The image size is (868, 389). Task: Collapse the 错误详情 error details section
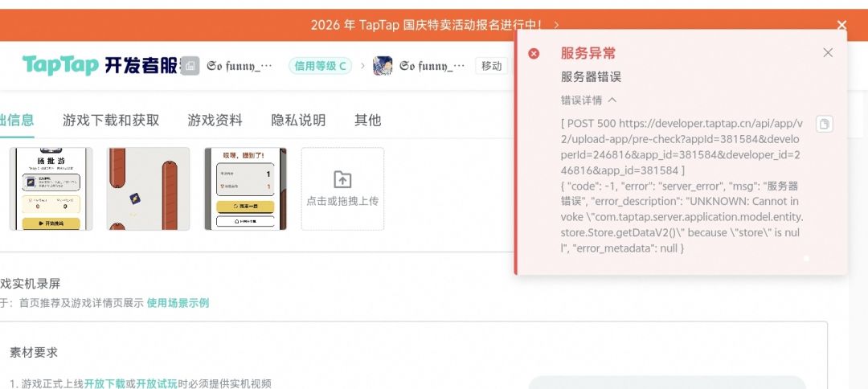pyautogui.click(x=588, y=100)
